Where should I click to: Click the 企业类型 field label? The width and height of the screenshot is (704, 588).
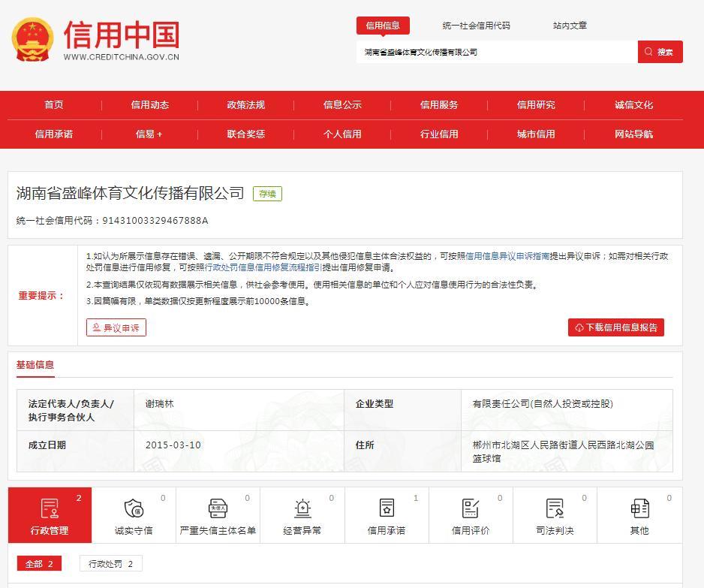375,404
